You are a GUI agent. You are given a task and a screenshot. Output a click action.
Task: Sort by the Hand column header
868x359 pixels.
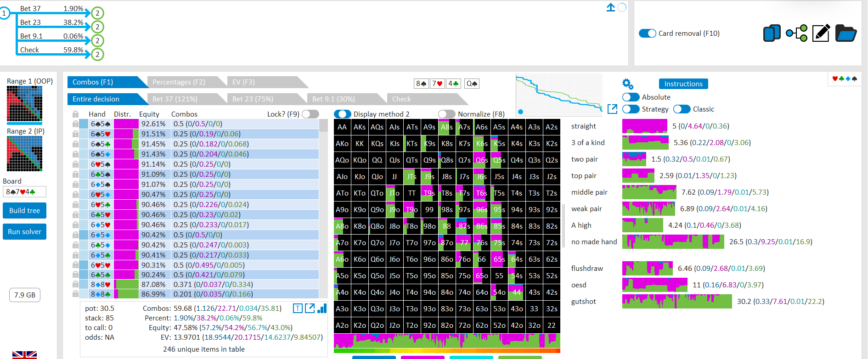(97, 114)
